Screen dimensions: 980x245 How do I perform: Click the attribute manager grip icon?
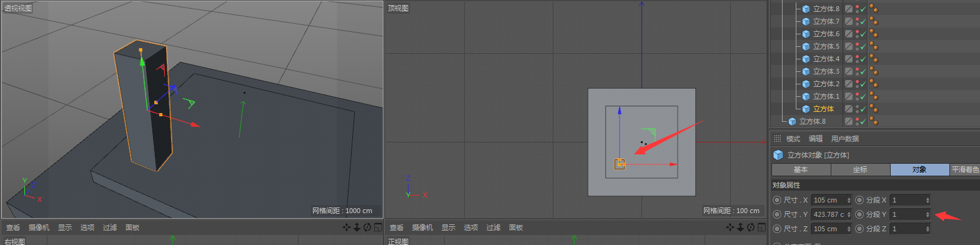tap(777, 139)
